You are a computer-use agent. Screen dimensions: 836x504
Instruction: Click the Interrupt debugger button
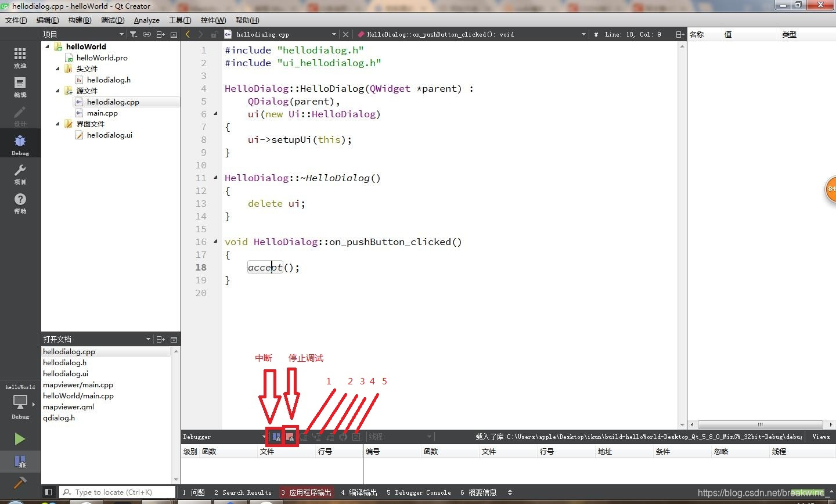276,437
